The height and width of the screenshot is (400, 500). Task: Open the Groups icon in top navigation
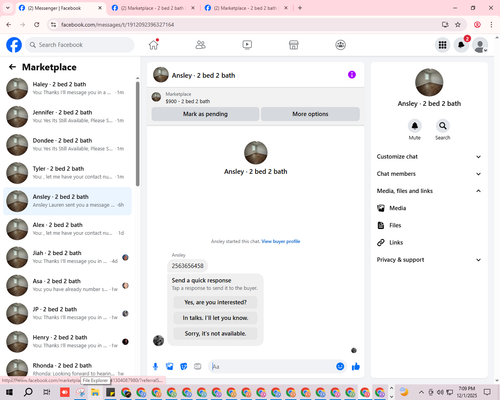click(x=340, y=45)
